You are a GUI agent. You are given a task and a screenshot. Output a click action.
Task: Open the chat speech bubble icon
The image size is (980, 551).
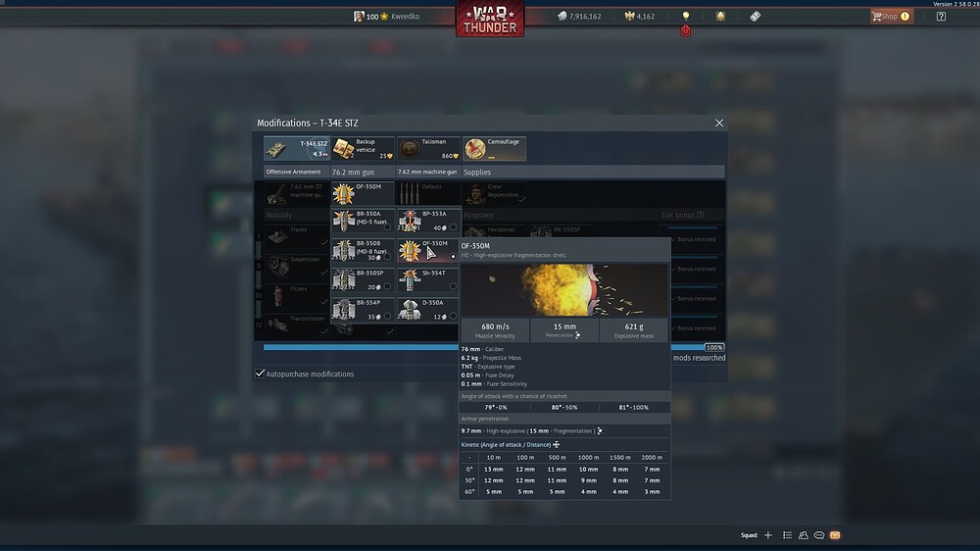click(818, 535)
